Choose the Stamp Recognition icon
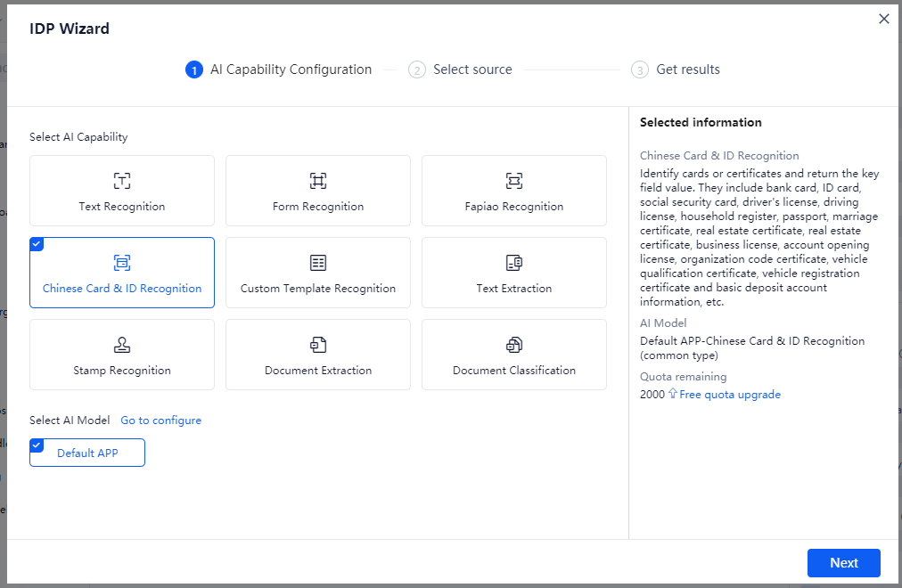 pyautogui.click(x=122, y=345)
